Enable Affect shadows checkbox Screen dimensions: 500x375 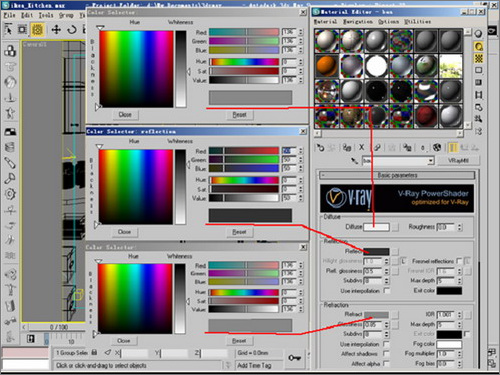(387, 353)
